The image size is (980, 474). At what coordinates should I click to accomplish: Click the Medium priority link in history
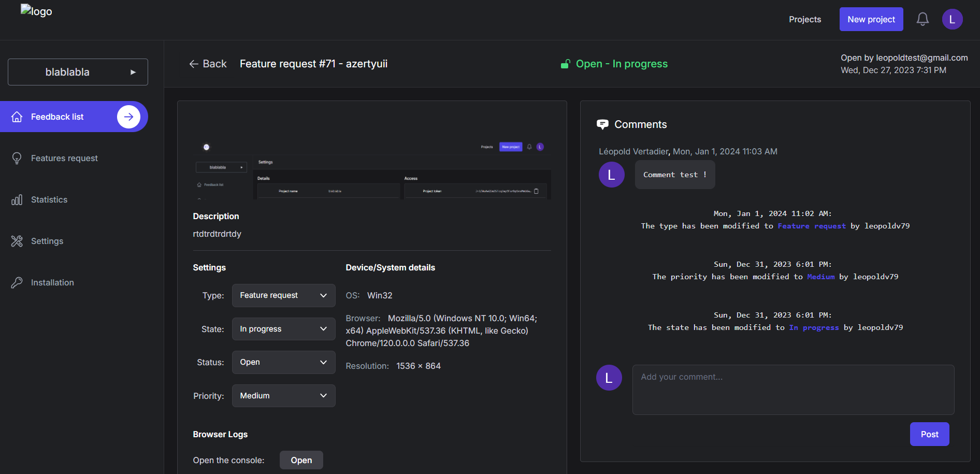point(820,277)
